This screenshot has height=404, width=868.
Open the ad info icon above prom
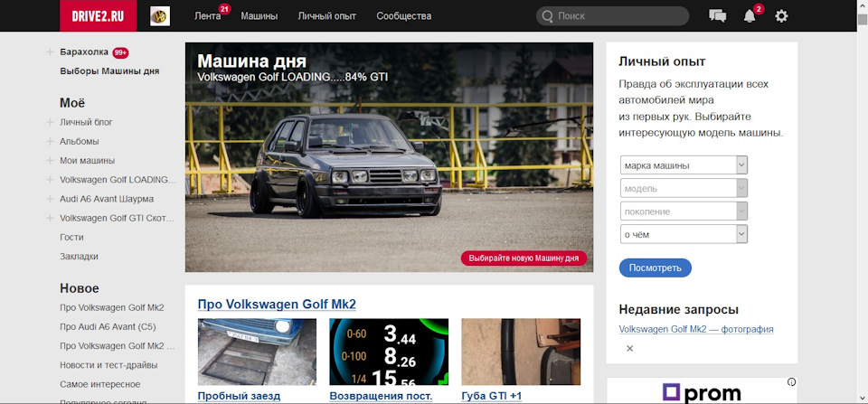tap(792, 382)
